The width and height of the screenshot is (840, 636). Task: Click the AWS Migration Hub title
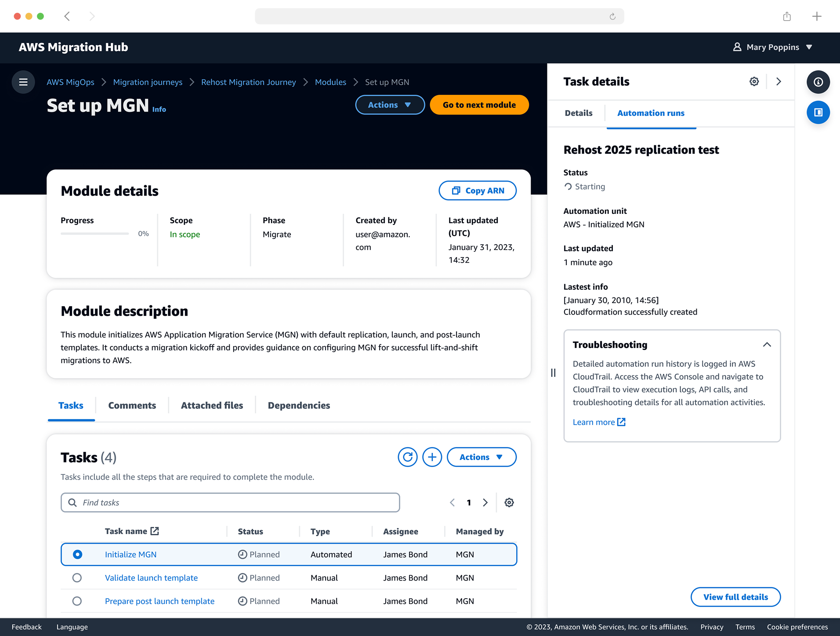pos(73,47)
